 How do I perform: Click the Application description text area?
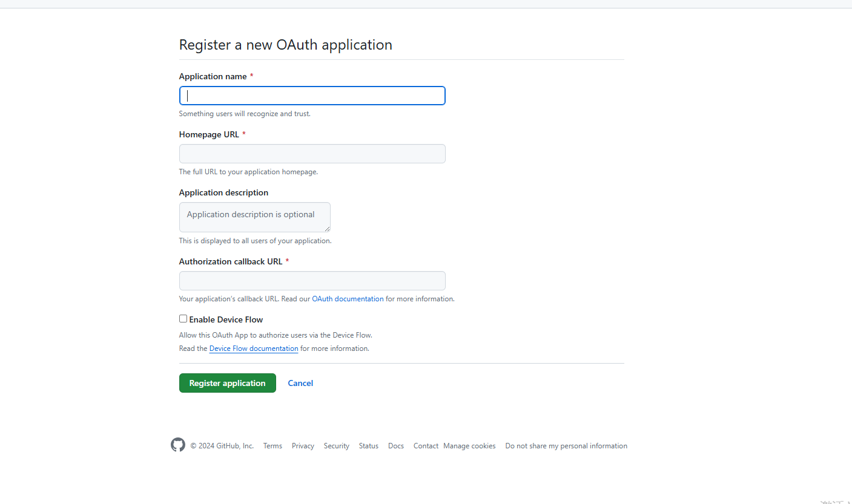(254, 217)
